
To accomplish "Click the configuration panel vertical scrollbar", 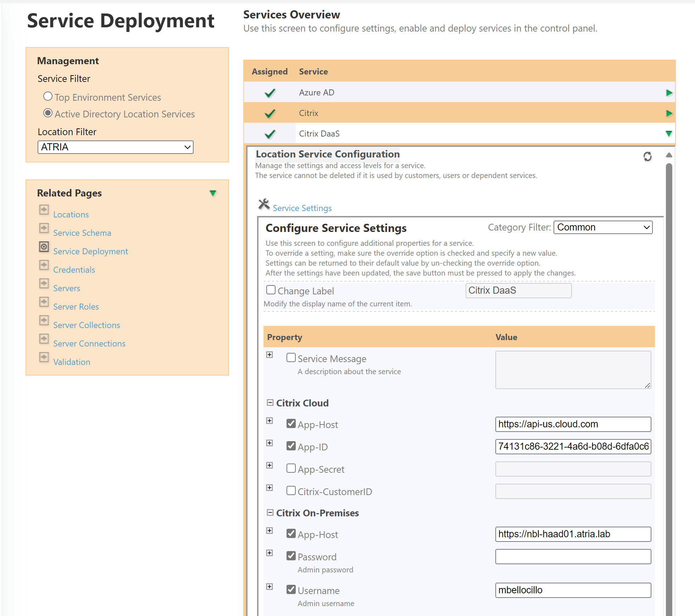I will (x=669, y=389).
